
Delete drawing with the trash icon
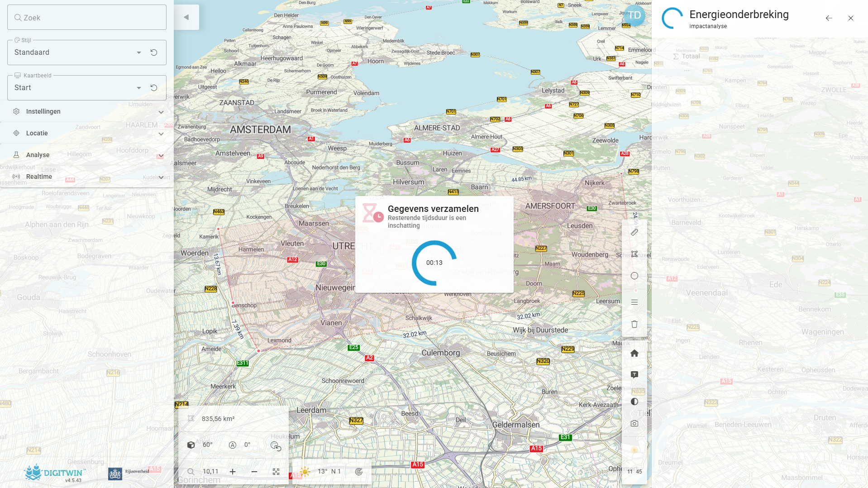(x=634, y=324)
